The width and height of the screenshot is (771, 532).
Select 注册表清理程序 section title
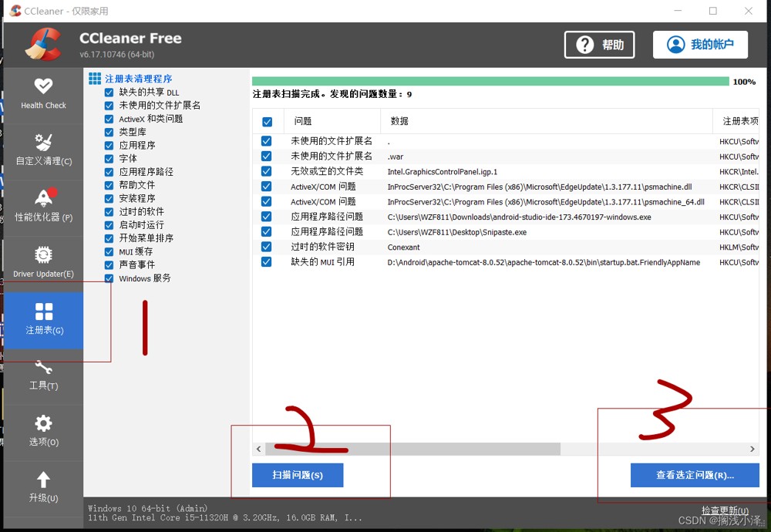[x=138, y=79]
